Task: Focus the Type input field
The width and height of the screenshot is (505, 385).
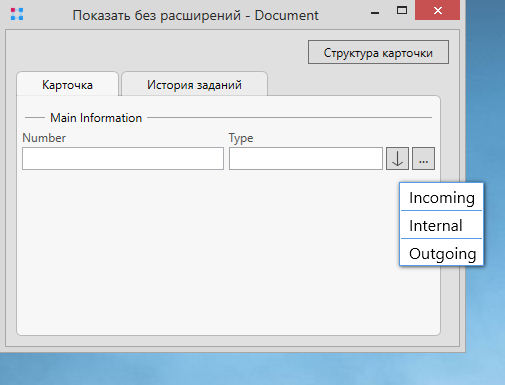Action: 306,159
